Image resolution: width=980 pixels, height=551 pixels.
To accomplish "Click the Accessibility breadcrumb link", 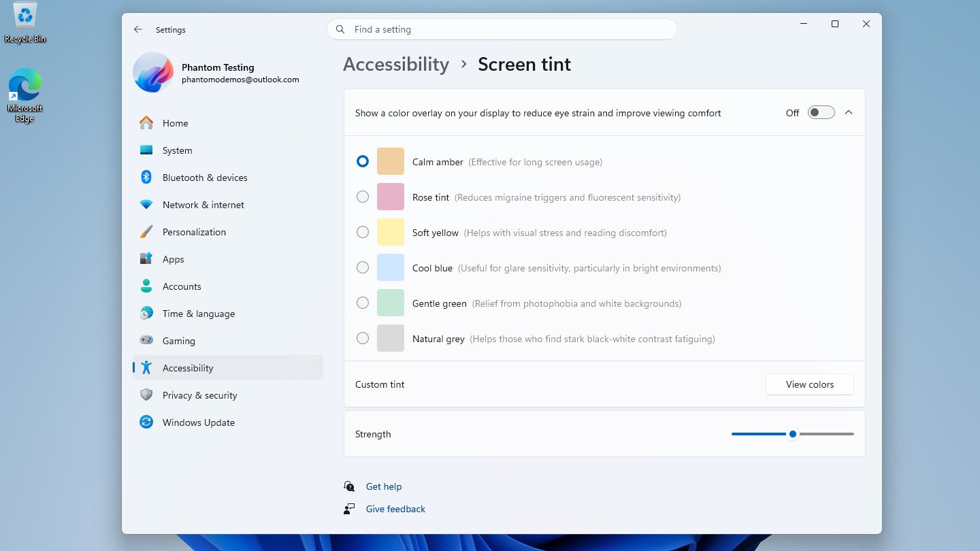I will click(395, 64).
